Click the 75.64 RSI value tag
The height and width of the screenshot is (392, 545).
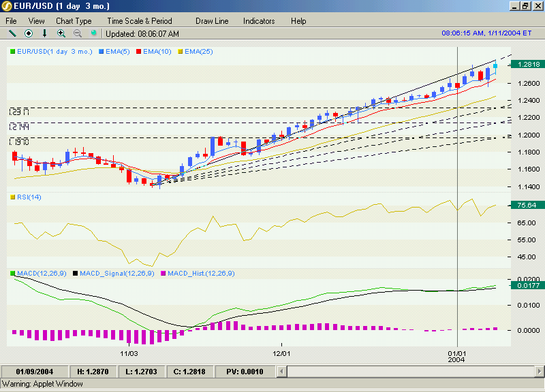(527, 206)
